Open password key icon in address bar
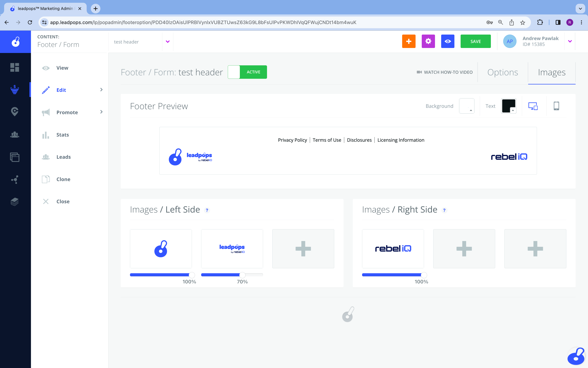 click(489, 22)
